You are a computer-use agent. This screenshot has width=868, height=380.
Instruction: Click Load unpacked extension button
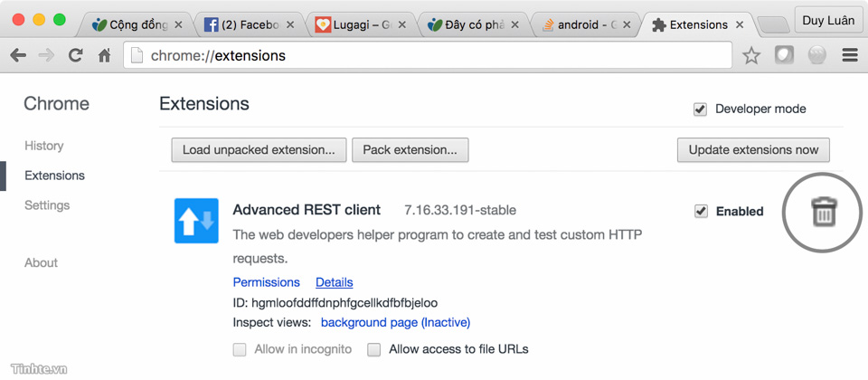259,150
